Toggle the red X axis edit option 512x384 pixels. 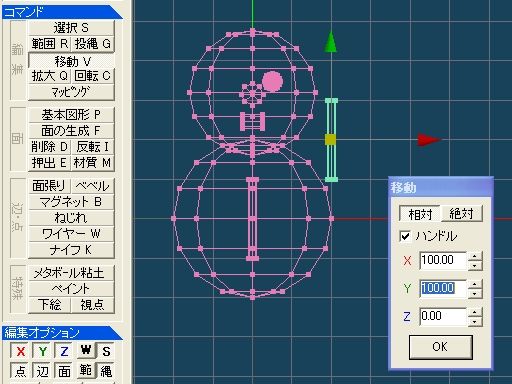pyautogui.click(x=21, y=351)
